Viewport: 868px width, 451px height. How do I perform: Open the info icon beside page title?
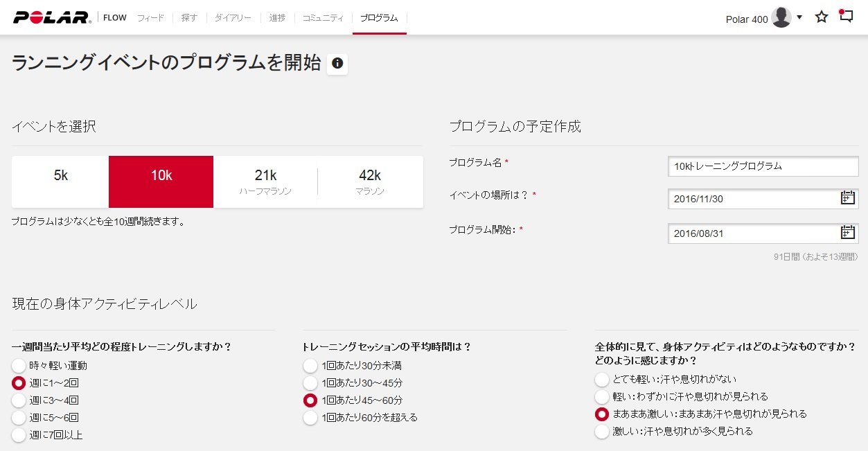pos(337,64)
